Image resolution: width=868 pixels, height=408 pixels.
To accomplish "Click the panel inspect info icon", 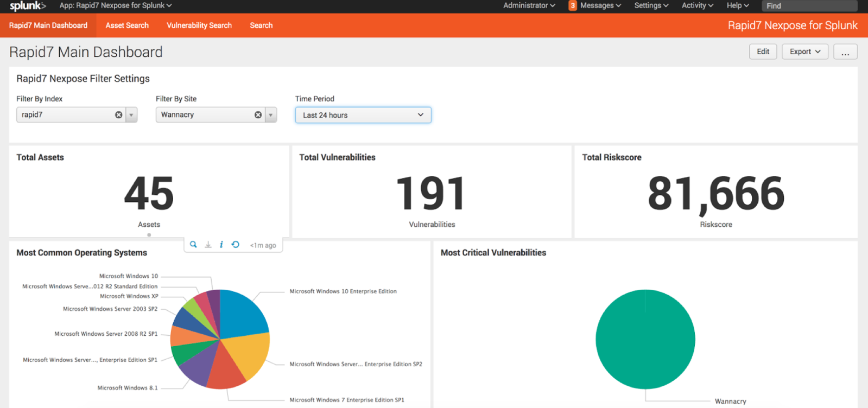I will click(x=221, y=245).
